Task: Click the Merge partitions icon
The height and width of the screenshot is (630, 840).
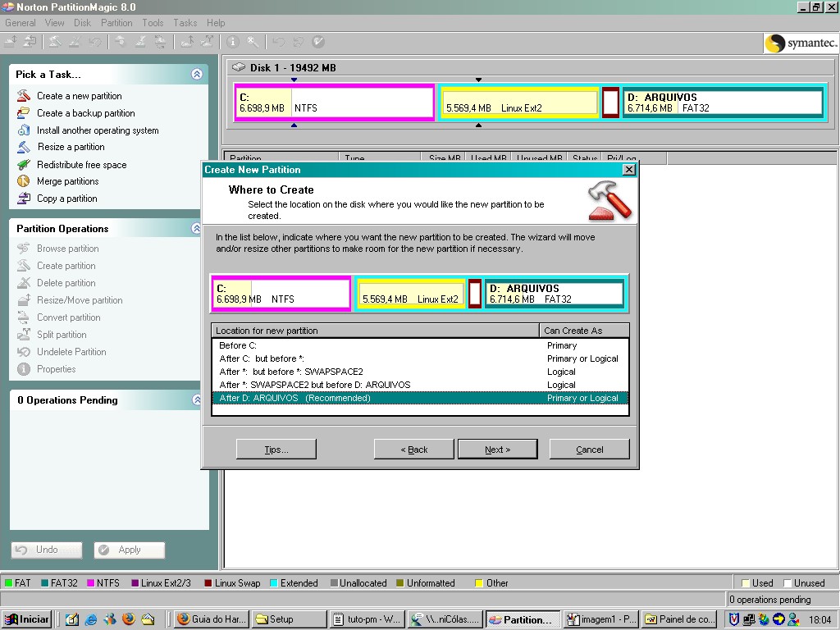Action: click(x=24, y=181)
